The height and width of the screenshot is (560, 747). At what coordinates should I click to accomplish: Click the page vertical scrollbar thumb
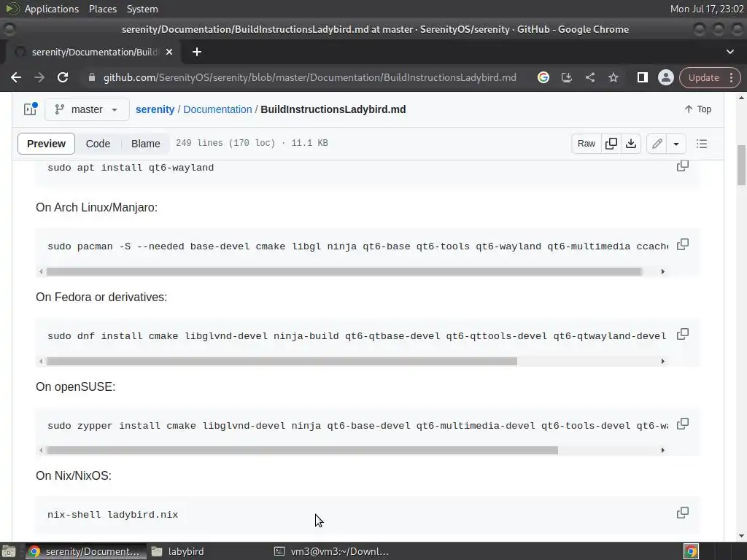coord(741,165)
